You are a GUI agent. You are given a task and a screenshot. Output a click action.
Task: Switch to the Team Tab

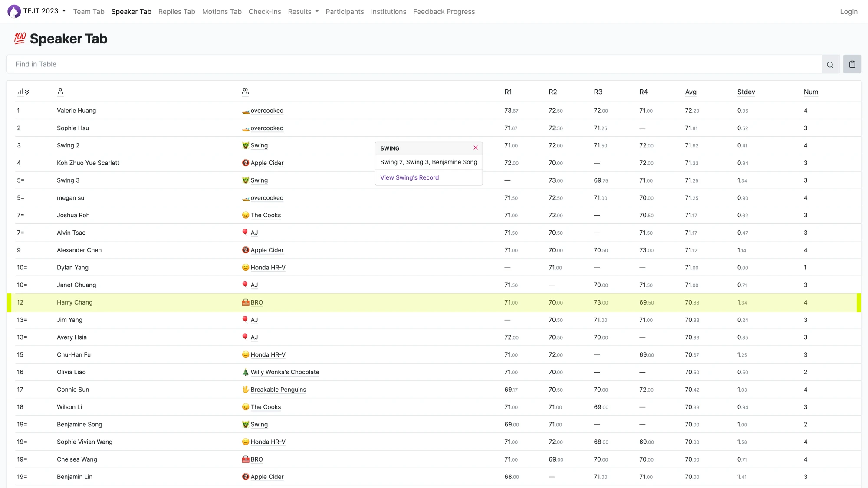tap(89, 11)
